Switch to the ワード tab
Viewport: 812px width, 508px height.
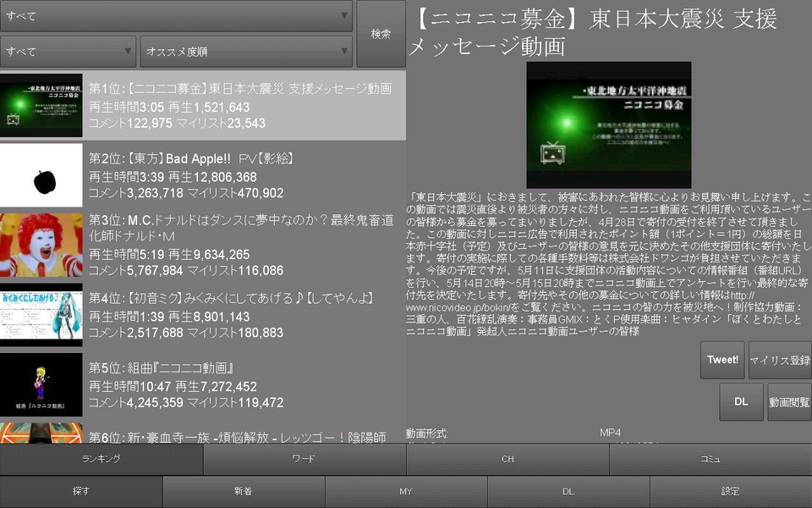point(304,459)
